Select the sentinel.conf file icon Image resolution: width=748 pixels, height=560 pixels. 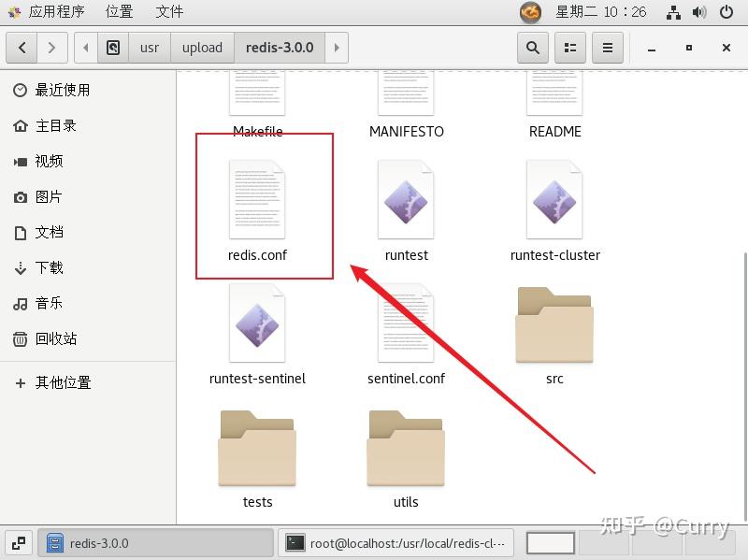click(406, 323)
